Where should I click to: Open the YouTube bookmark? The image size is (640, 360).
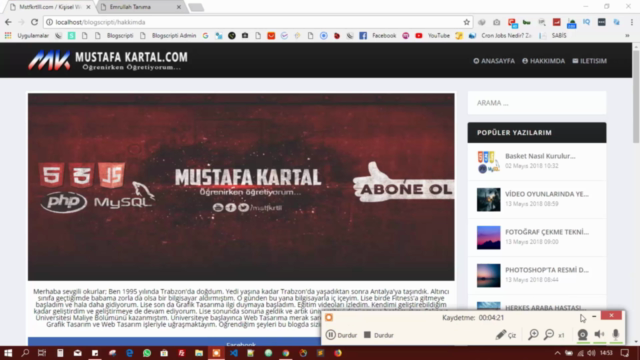pos(432,36)
